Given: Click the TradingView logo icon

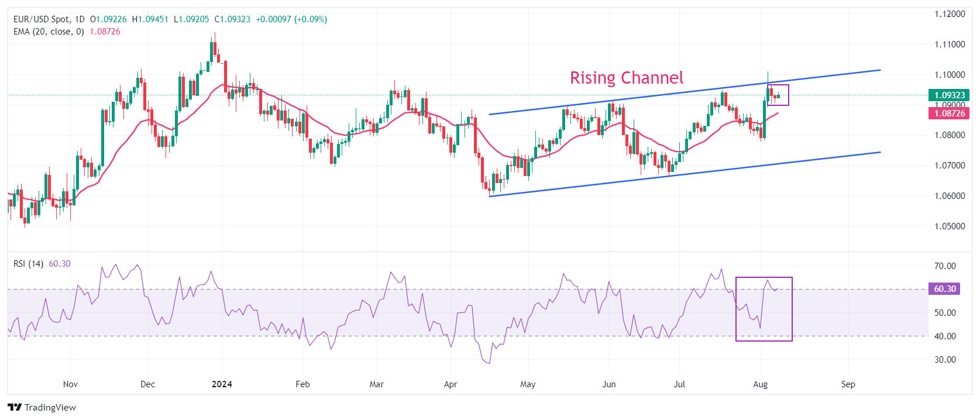Looking at the screenshot, I should click(x=15, y=407).
